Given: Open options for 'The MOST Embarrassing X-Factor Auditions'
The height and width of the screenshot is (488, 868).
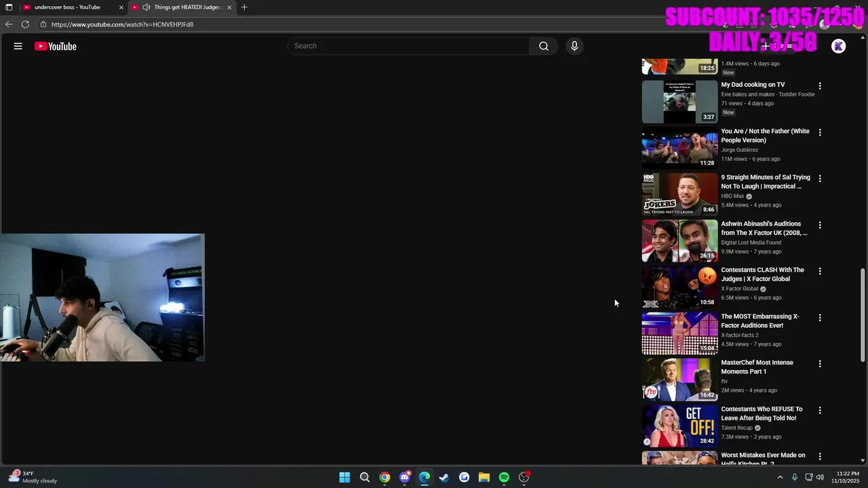Looking at the screenshot, I should pos(820,317).
